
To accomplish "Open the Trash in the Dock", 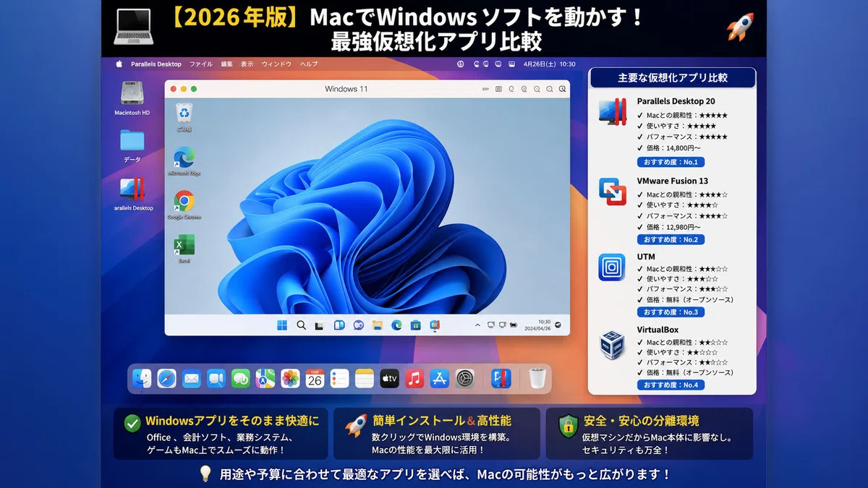I will [537, 378].
